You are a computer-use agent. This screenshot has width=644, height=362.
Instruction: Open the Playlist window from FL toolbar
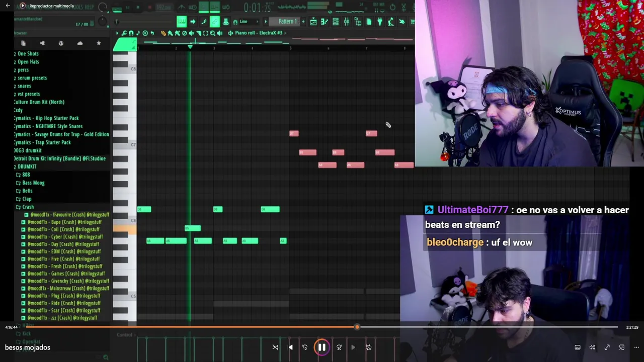point(313,22)
